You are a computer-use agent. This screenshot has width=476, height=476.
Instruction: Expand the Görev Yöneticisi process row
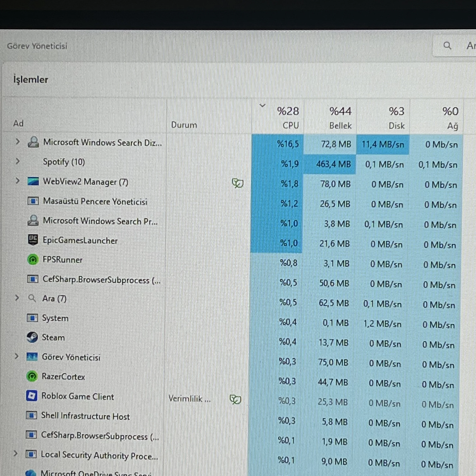point(16,356)
